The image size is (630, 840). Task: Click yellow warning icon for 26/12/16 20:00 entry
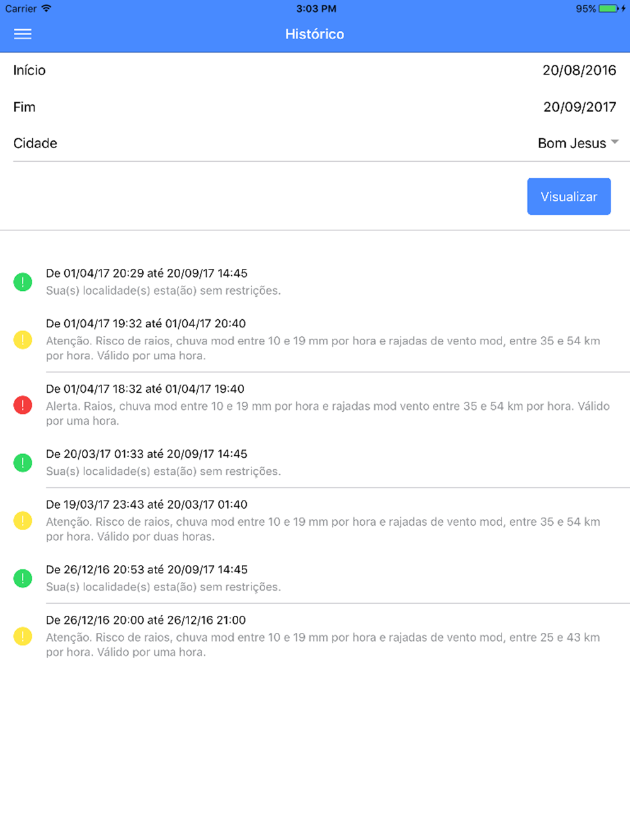click(x=23, y=636)
